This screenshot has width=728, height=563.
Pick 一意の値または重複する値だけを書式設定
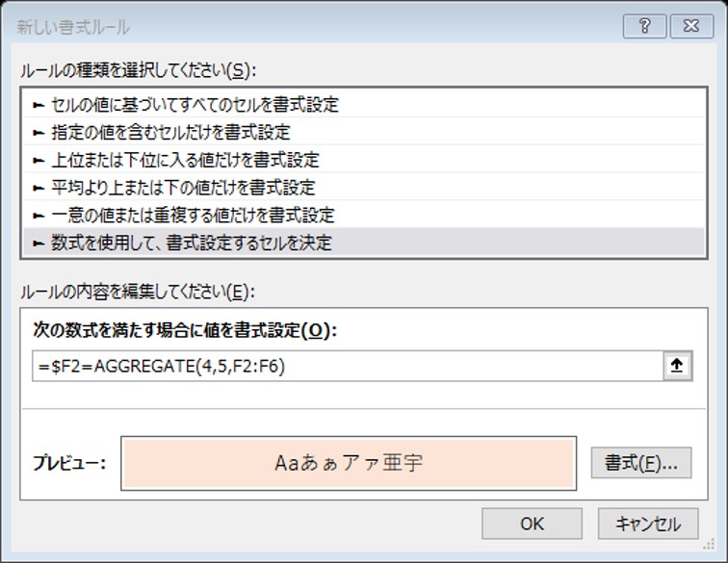coord(364,215)
